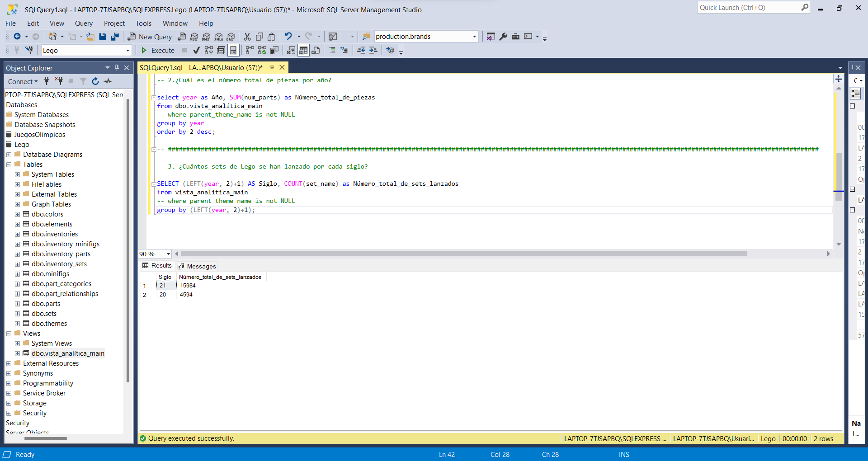Comment out the selected lines
Image resolution: width=868 pixels, height=461 pixels.
332,50
